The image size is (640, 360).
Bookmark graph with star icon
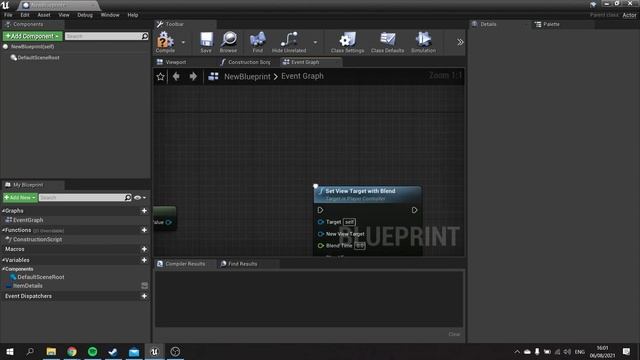click(160, 76)
